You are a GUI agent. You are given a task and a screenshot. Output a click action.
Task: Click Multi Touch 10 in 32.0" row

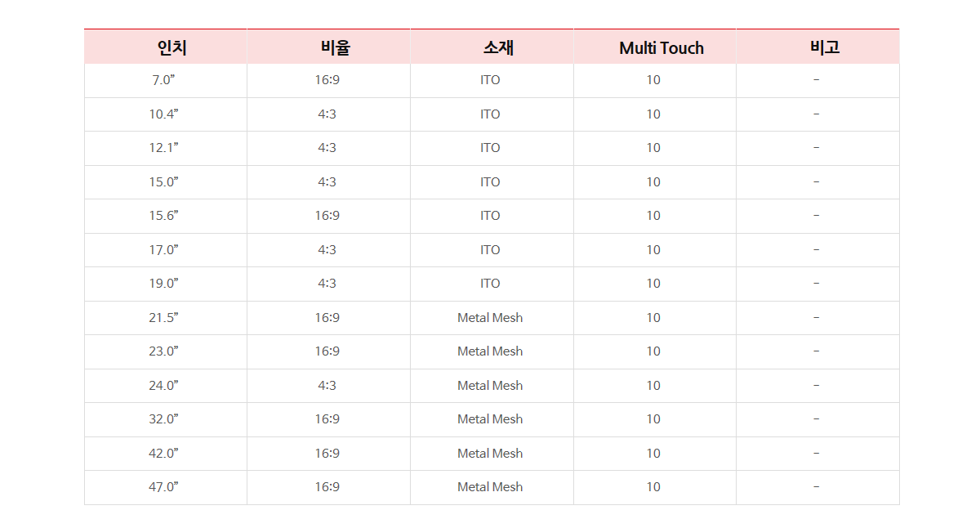[x=653, y=419]
